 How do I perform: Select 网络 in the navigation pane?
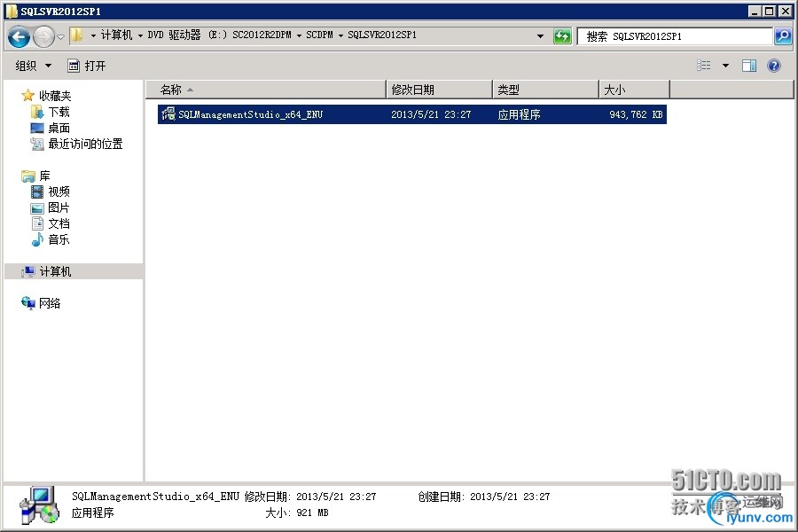50,303
